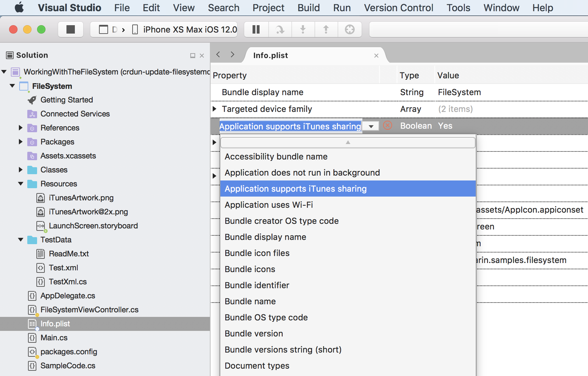
Task: Expand the References folder
Action: pos(20,128)
